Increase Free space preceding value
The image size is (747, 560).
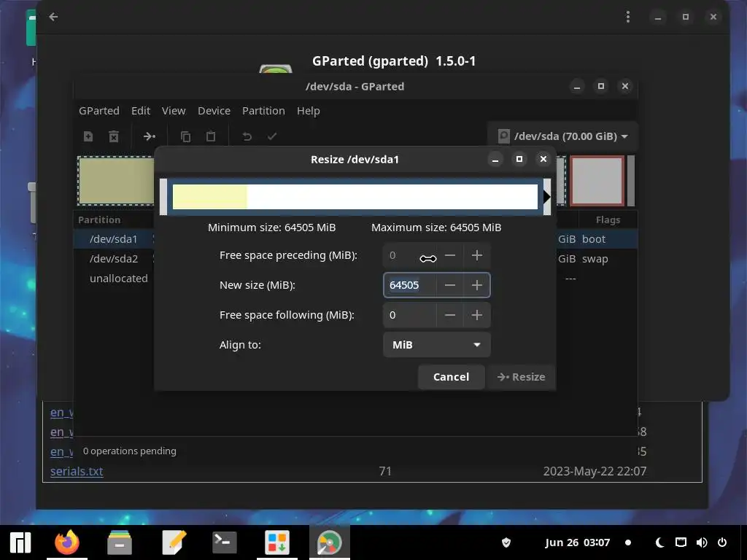(x=477, y=256)
